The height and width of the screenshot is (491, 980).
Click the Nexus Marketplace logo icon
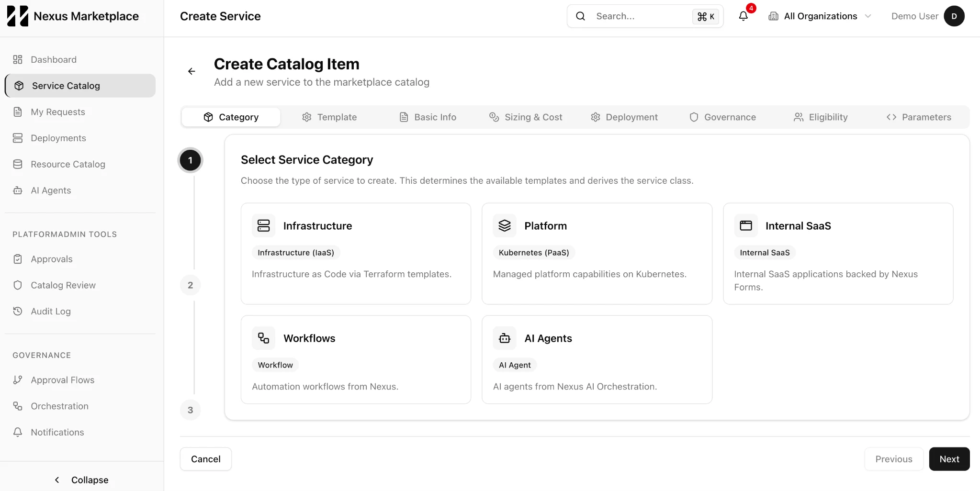18,16
